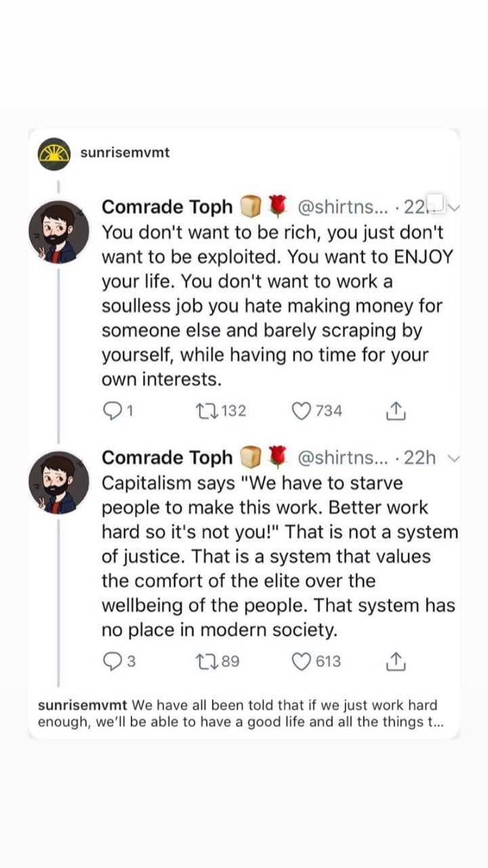Expand options chevron on the Capitalism tweet
The width and height of the screenshot is (488, 868).
click(453, 458)
